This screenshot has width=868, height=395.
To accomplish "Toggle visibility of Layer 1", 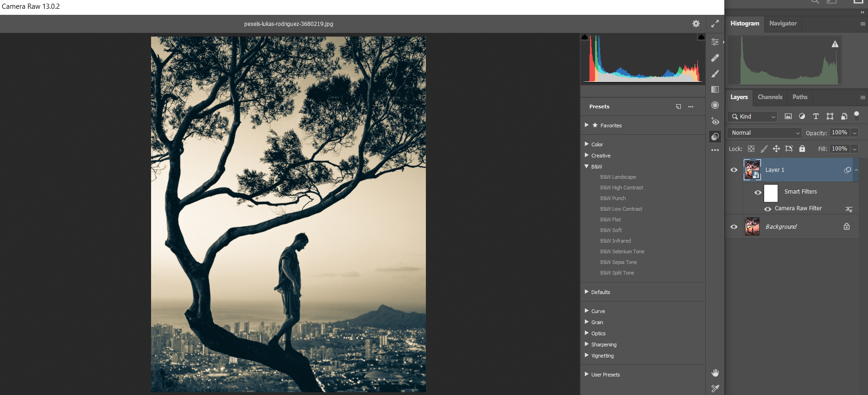I will [x=734, y=170].
